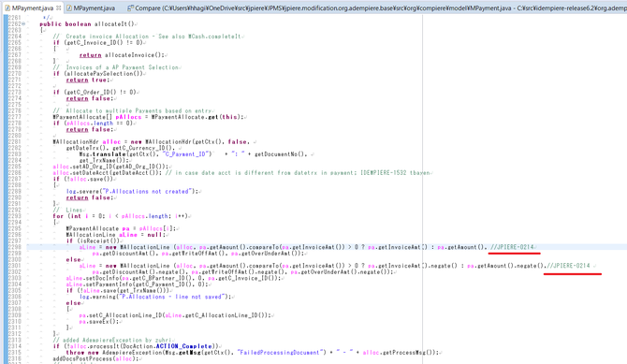Click line number 2315 in the gutter

click(x=14, y=353)
